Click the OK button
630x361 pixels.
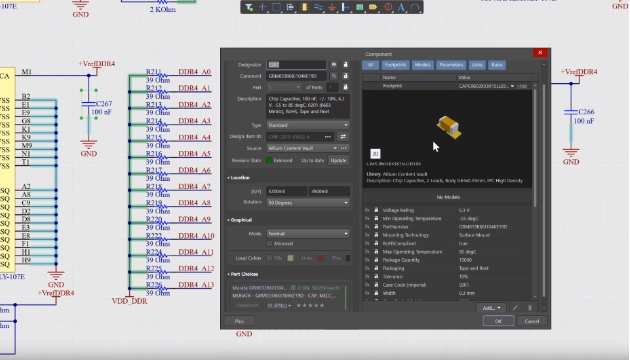click(x=498, y=321)
